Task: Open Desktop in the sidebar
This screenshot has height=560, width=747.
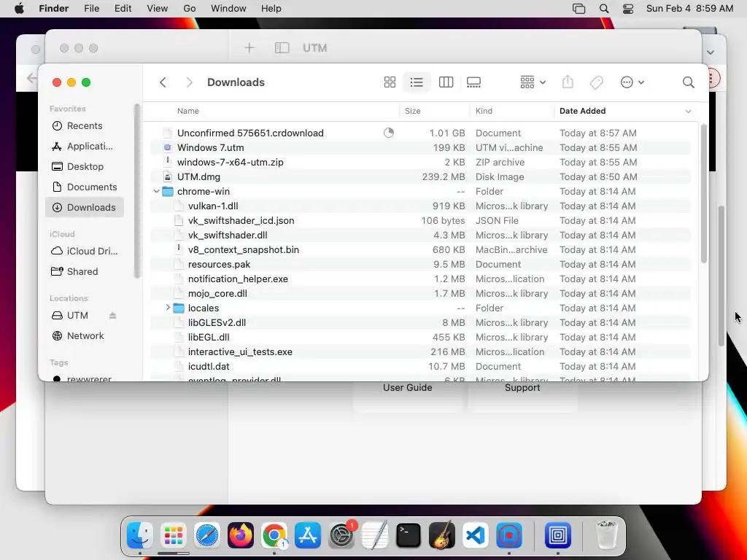Action: click(85, 167)
